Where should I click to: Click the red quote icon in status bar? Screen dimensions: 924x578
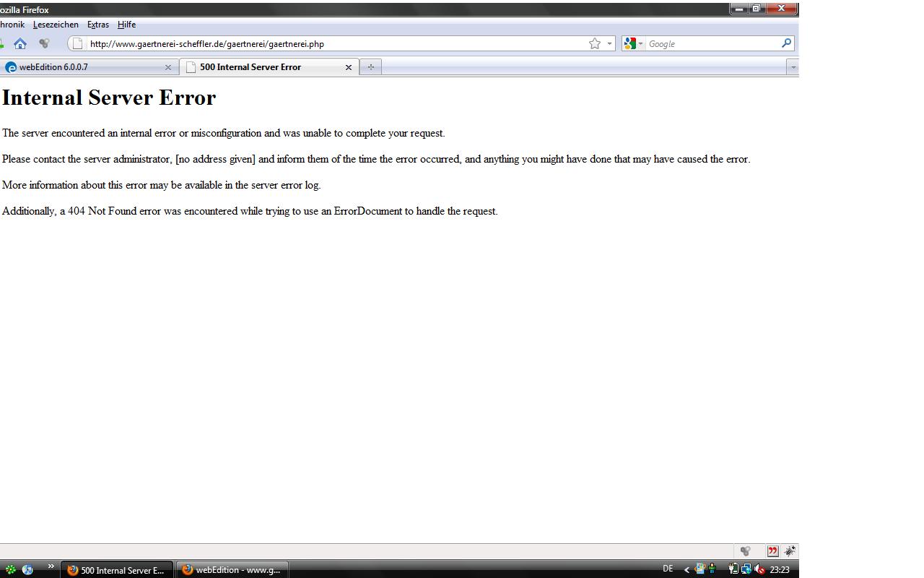tap(773, 551)
